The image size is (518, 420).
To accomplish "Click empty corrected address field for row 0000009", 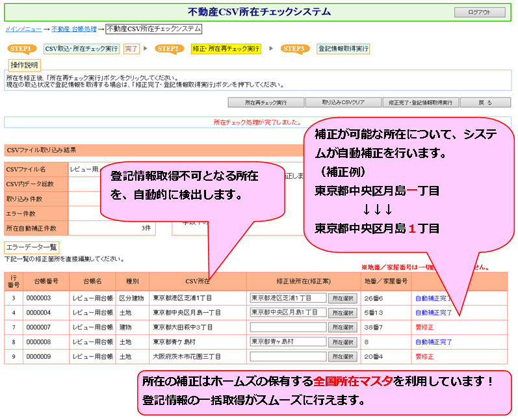I will tap(288, 356).
